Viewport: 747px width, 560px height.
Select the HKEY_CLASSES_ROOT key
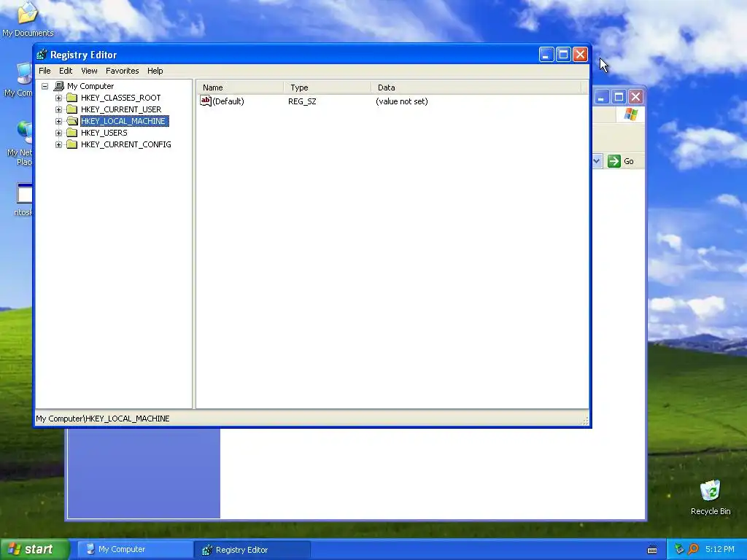[x=120, y=98]
